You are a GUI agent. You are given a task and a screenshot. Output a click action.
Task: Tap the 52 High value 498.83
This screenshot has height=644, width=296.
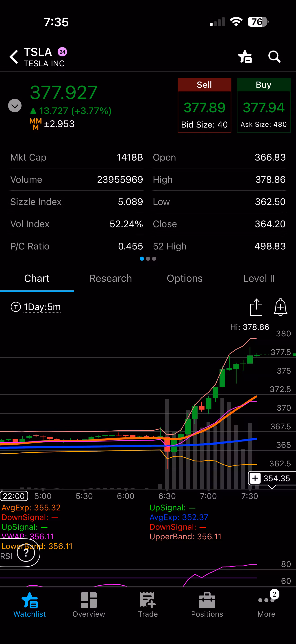coord(270,246)
